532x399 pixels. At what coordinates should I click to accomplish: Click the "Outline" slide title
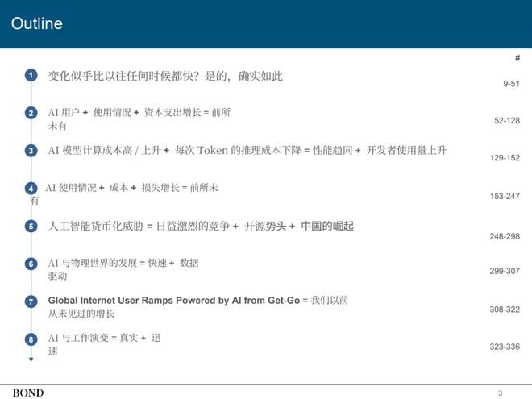37,24
